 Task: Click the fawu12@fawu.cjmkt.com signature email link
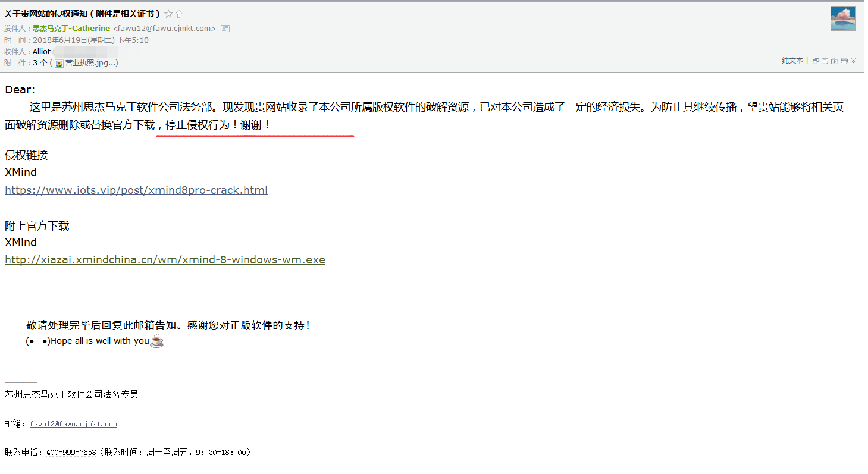[x=73, y=424]
